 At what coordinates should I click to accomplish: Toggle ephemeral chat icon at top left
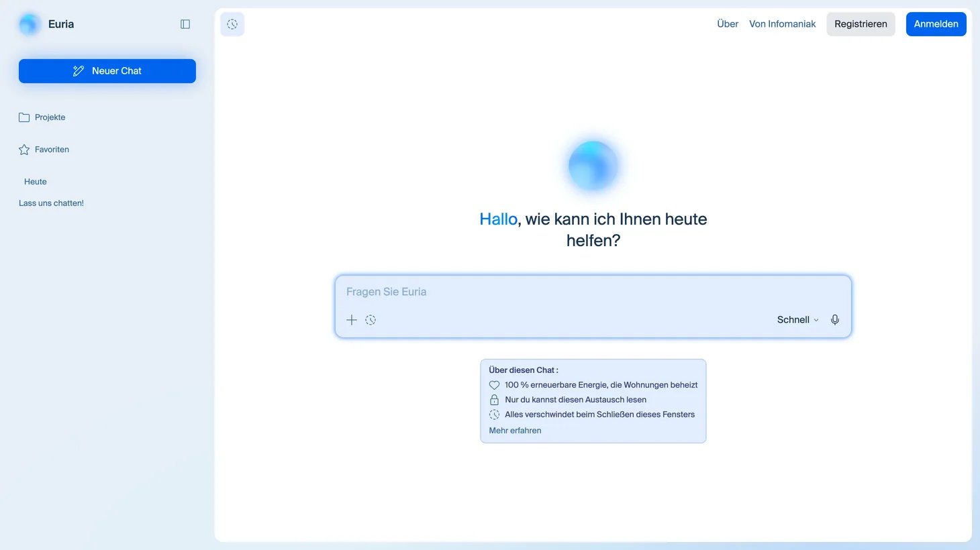tap(232, 24)
